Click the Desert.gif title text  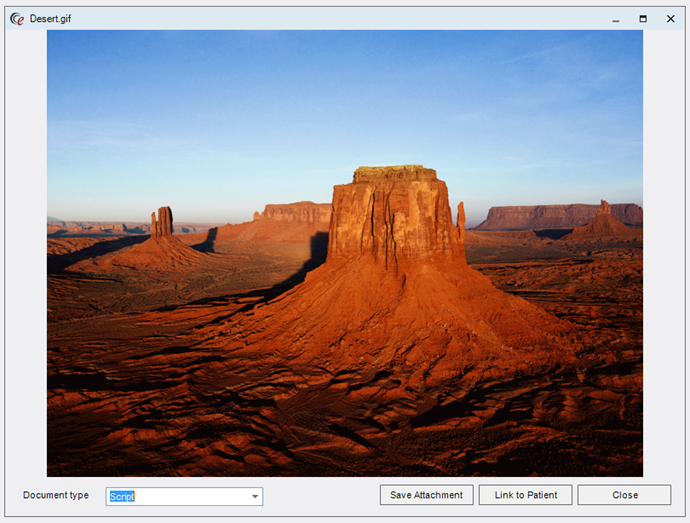coord(51,18)
